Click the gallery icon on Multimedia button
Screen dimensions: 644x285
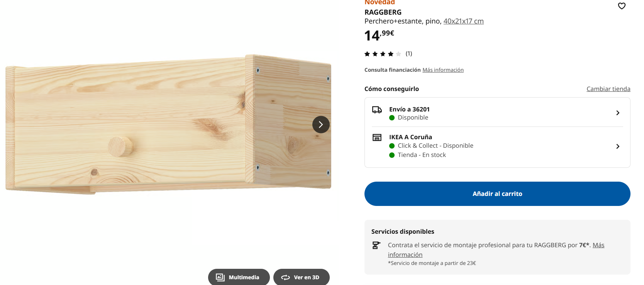[220, 277]
